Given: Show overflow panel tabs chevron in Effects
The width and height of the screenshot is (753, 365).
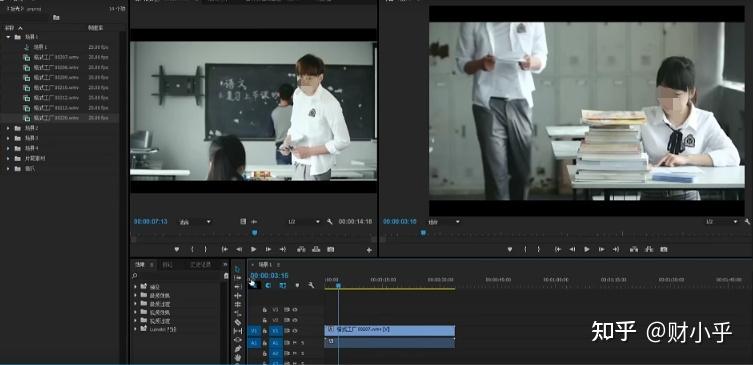Looking at the screenshot, I should pos(224,265).
